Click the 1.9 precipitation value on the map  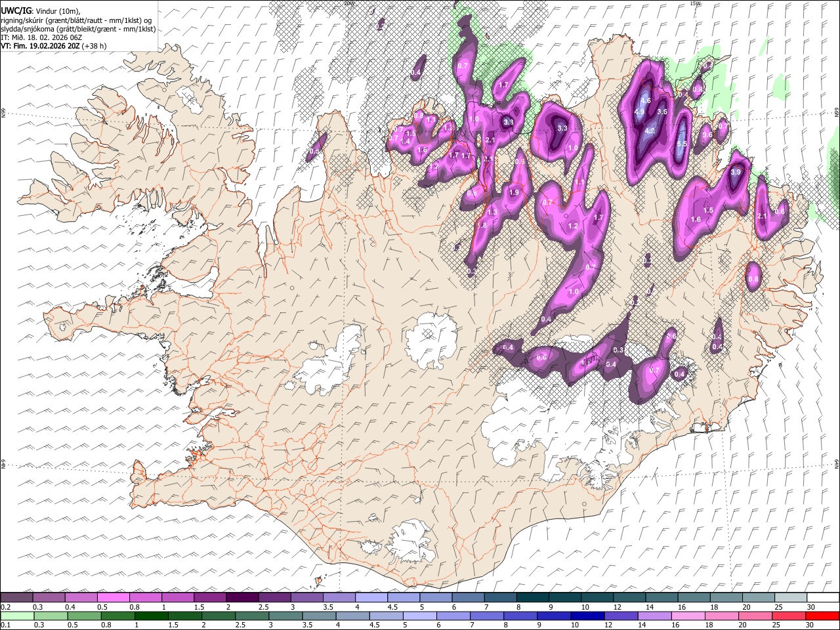[x=514, y=192]
